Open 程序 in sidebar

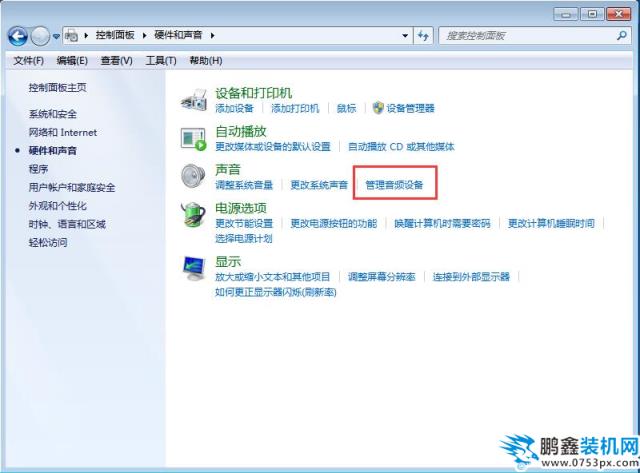point(38,169)
